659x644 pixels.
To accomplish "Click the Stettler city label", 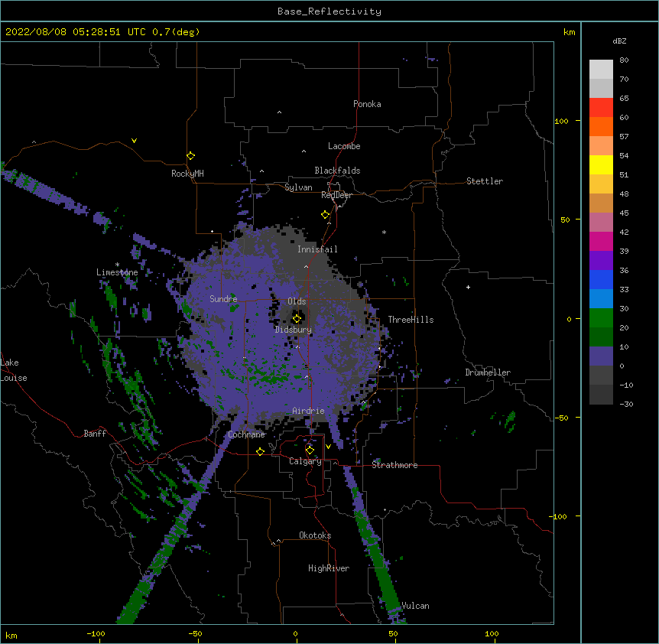I will tap(485, 181).
